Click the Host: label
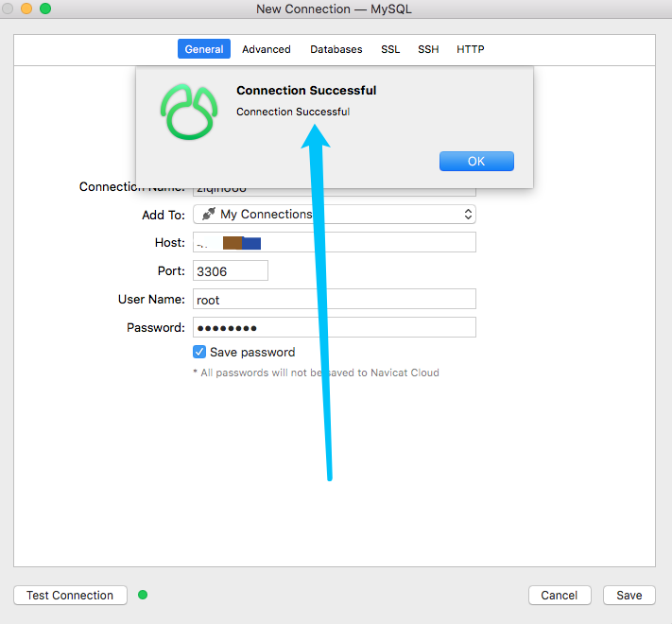This screenshot has width=672, height=624. coord(170,243)
